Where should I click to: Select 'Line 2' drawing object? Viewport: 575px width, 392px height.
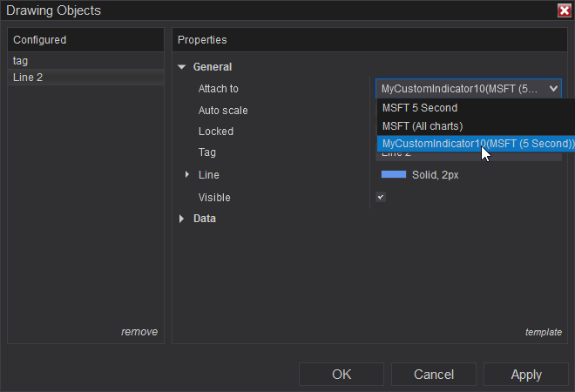pos(28,78)
